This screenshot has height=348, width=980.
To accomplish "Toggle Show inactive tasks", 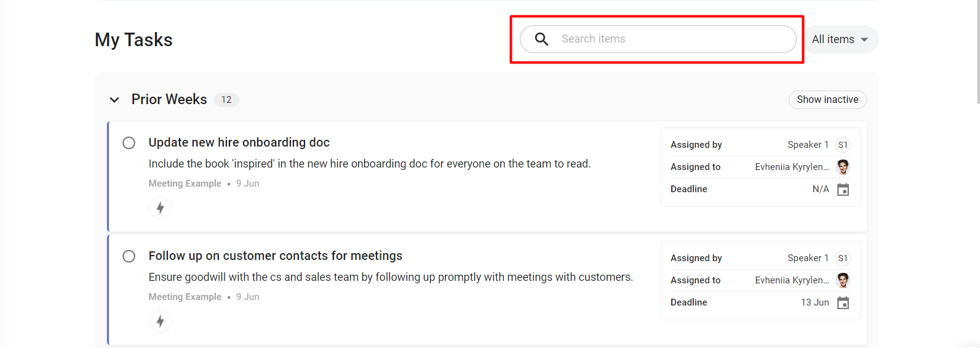I will point(827,100).
